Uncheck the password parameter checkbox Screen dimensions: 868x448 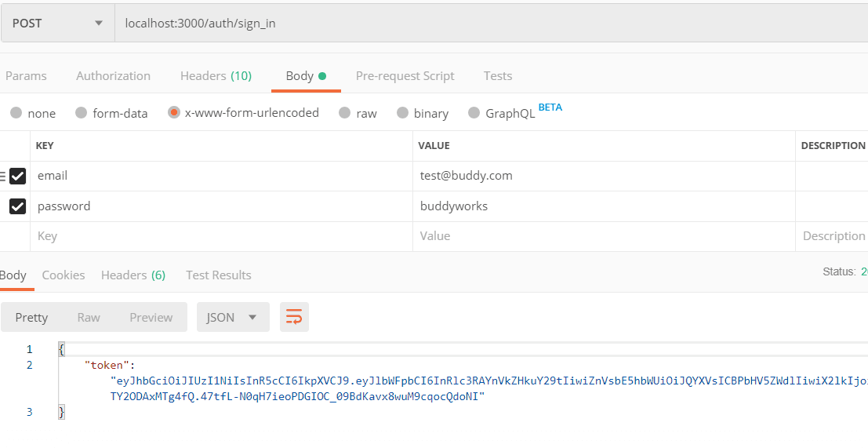click(18, 206)
